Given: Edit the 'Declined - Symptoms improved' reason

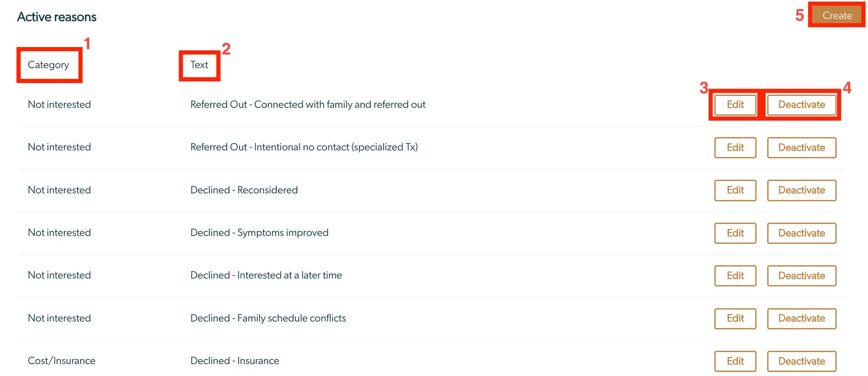Looking at the screenshot, I should point(735,233).
